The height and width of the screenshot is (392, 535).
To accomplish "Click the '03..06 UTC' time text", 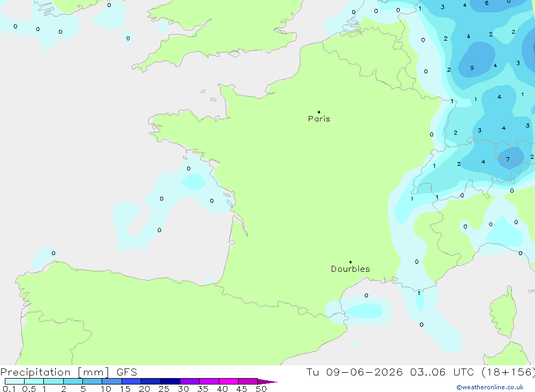I will point(442,372).
